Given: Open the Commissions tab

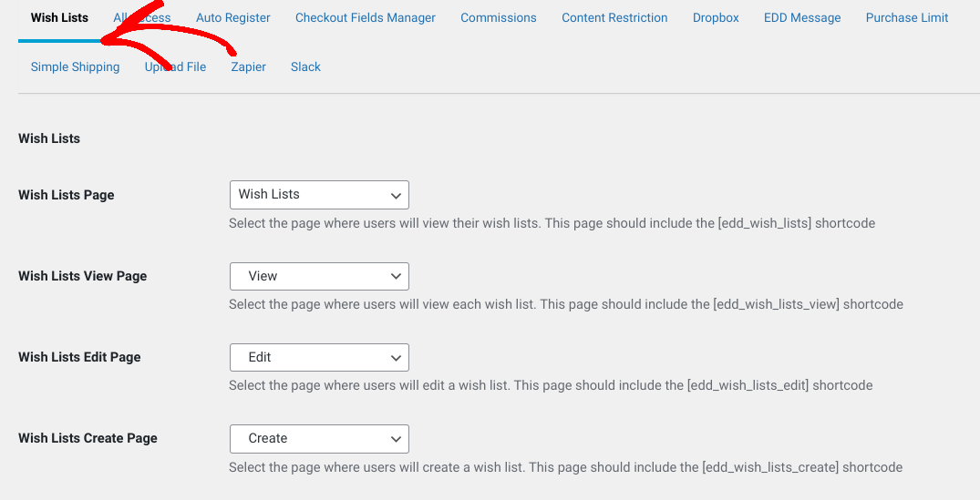Looking at the screenshot, I should click(499, 18).
